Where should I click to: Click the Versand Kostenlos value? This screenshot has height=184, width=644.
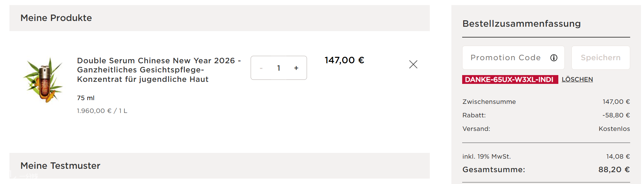pyautogui.click(x=614, y=129)
